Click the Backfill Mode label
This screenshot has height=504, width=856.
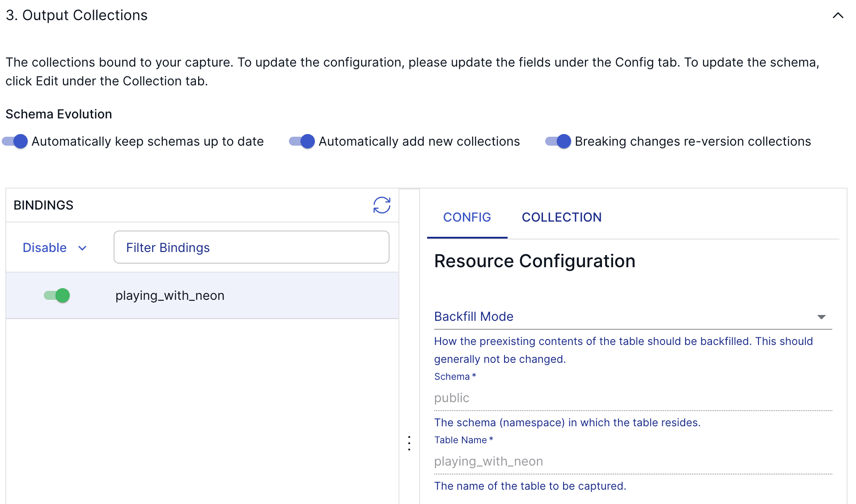tap(474, 316)
